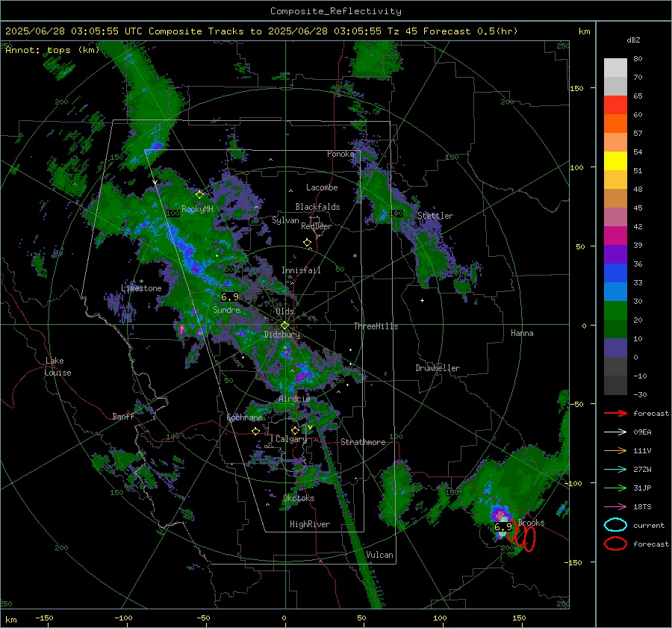Screen dimensions: 672x628
Task: Click the yellow diamond marker near RedDeer
Action: click(x=307, y=243)
